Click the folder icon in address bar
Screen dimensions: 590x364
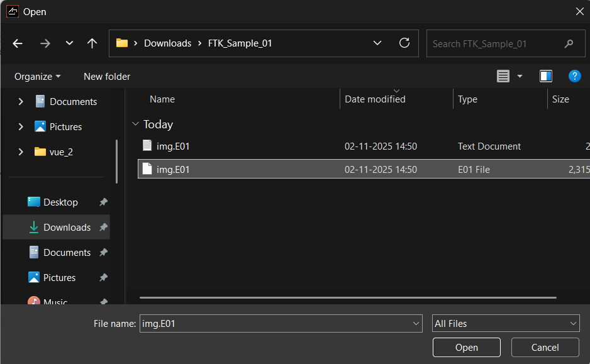[122, 43]
